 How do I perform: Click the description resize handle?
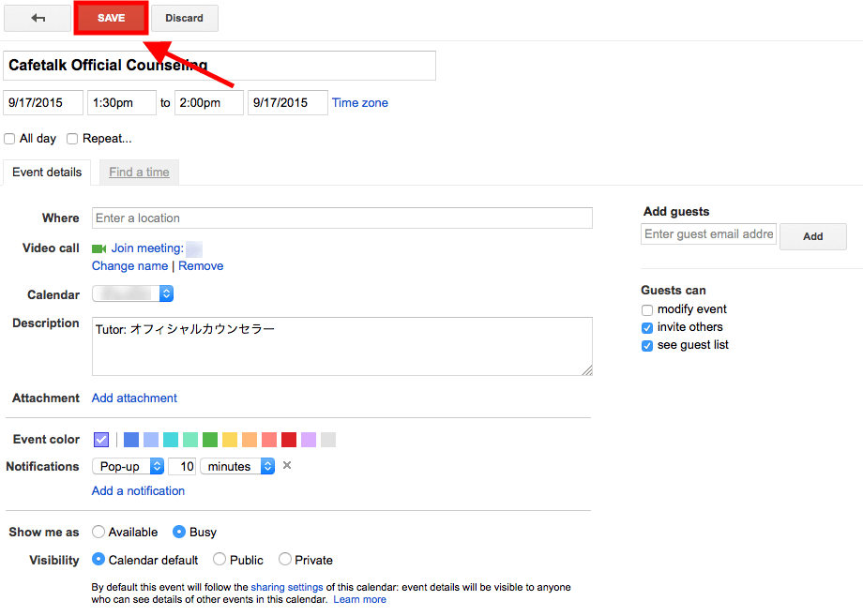pyautogui.click(x=587, y=370)
